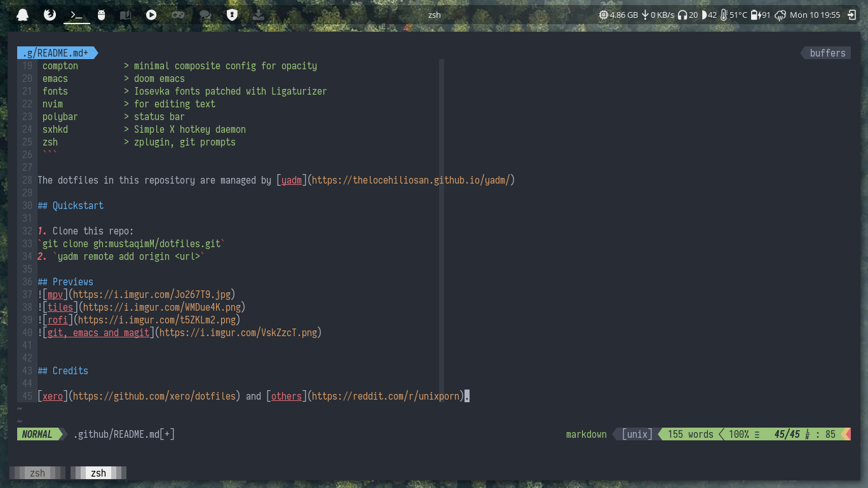
Task: Click the xero link text on line 45
Action: pos(53,396)
